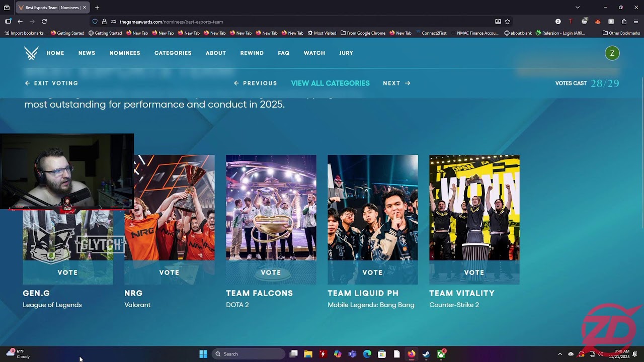Go back one page
The image size is (644, 362).
pos(20,22)
